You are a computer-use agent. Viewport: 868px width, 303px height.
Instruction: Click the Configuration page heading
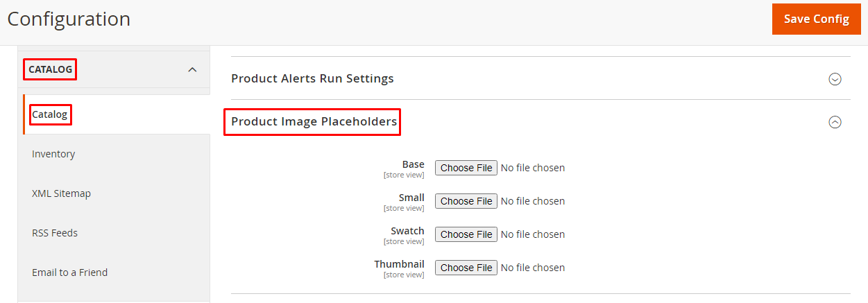(x=69, y=19)
